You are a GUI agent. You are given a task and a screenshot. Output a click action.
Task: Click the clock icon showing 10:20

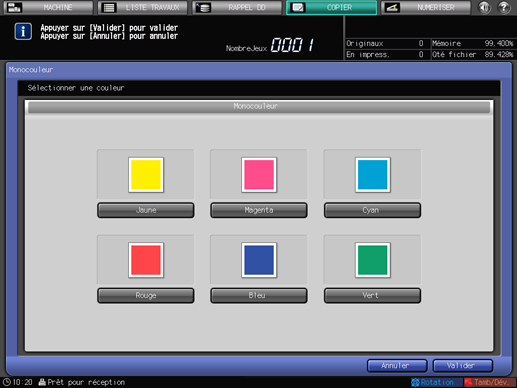coord(7,382)
